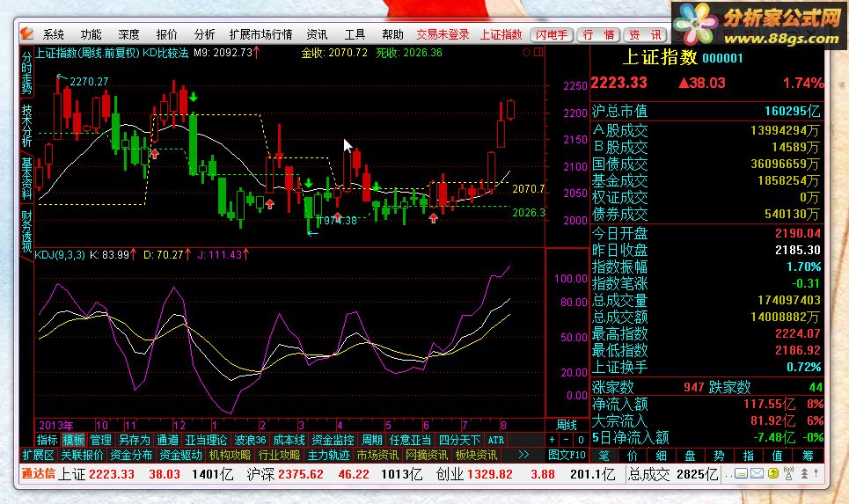Open the 帮助 menu
This screenshot has width=849, height=504.
point(392,34)
